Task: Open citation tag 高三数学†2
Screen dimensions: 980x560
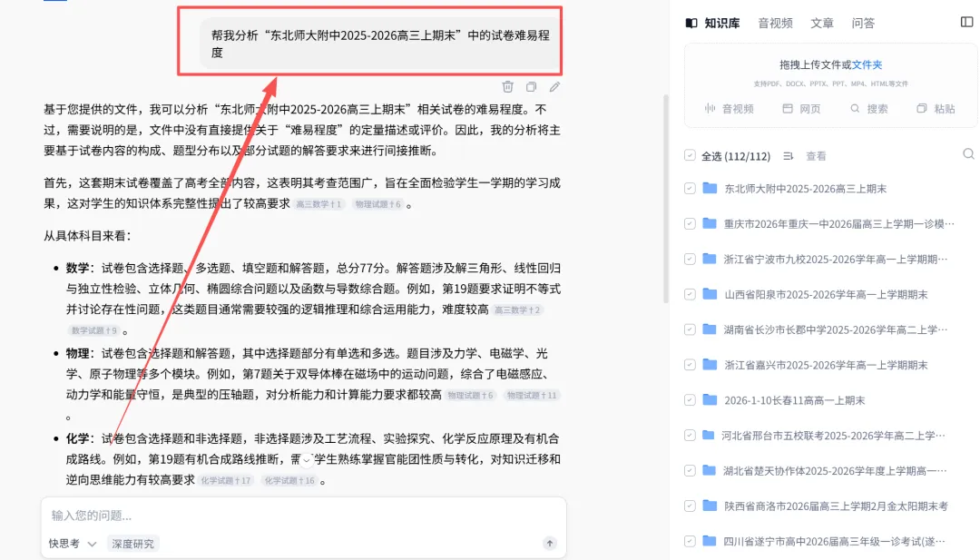Action: click(x=517, y=310)
